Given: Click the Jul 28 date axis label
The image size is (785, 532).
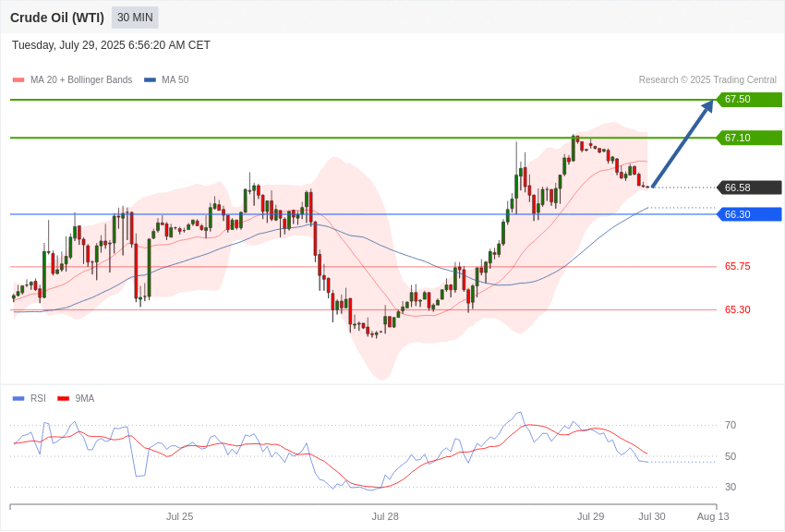Looking at the screenshot, I should coord(385,516).
